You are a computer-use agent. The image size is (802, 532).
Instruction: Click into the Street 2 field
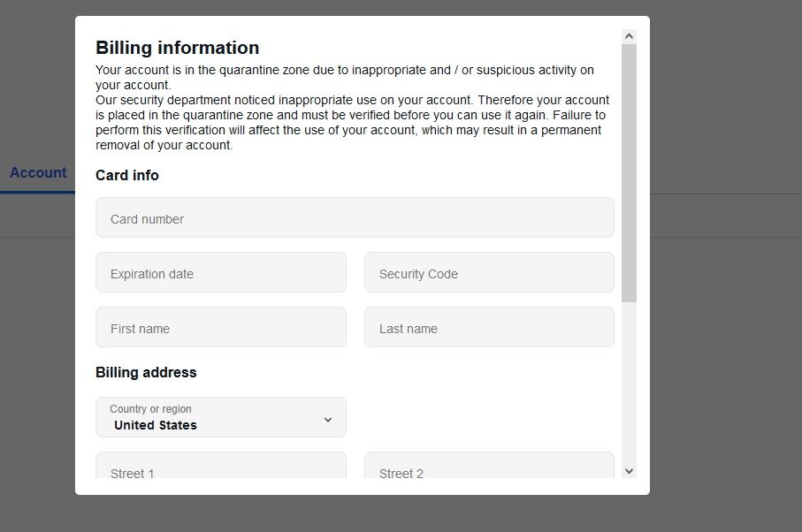click(489, 468)
